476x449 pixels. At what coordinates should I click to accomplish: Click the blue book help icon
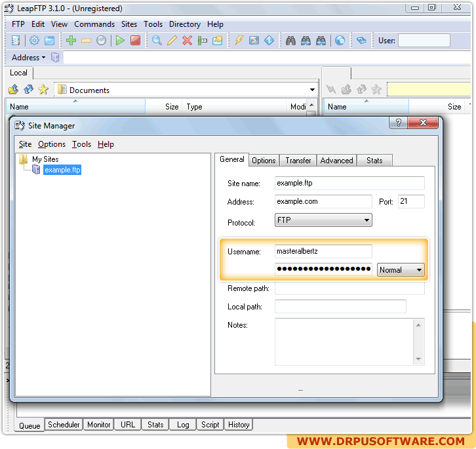(x=361, y=41)
